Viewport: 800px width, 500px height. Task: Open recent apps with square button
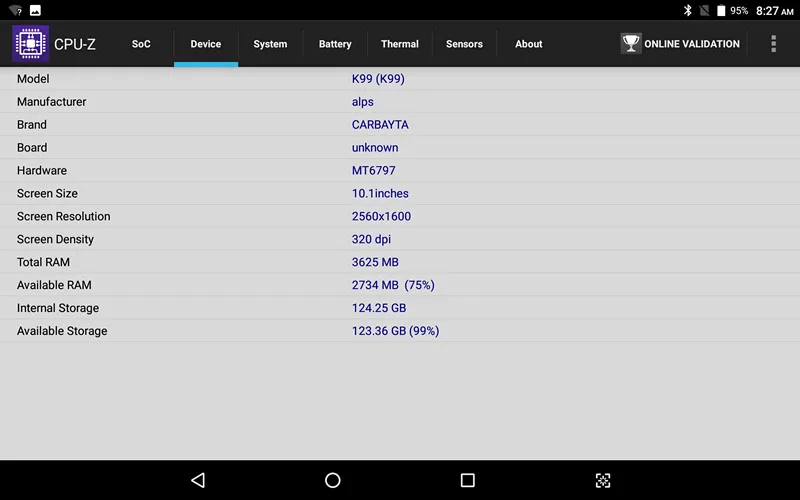[467, 480]
